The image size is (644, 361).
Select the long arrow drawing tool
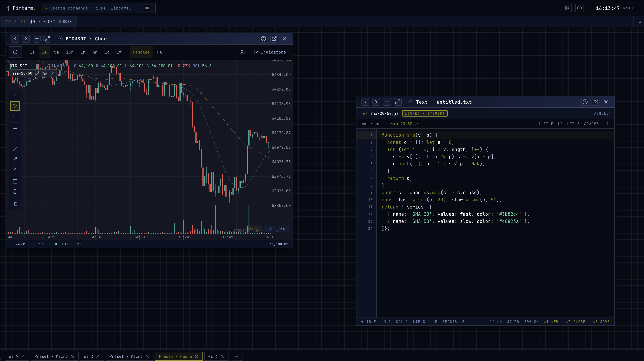15,159
